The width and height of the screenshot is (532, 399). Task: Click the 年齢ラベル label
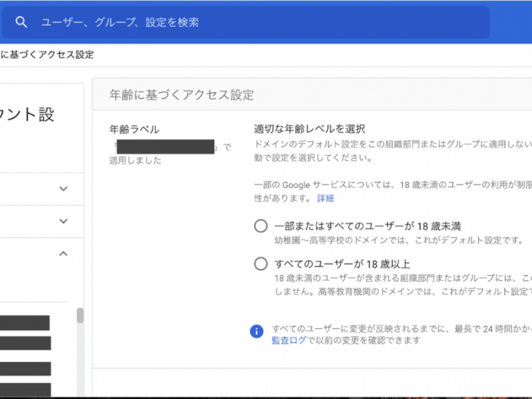point(134,129)
